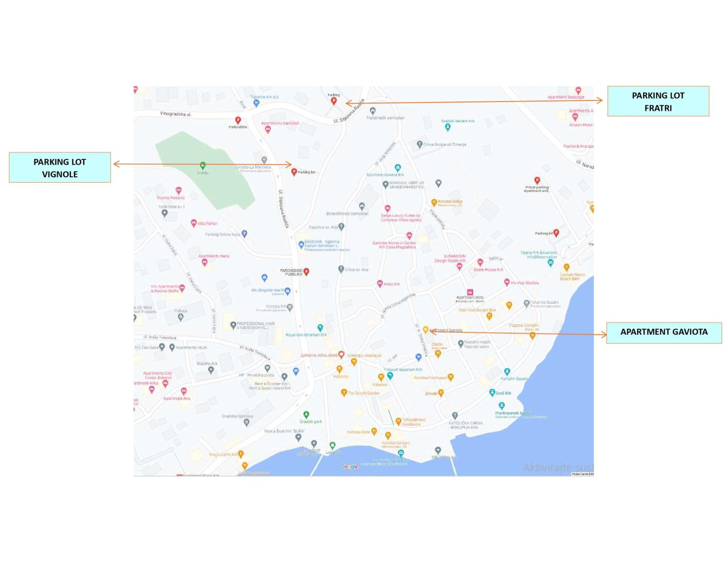Viewport: 728px width, 563px height.
Task: Click the PARKING LOT VIGNOLE label box
Action: (x=60, y=167)
